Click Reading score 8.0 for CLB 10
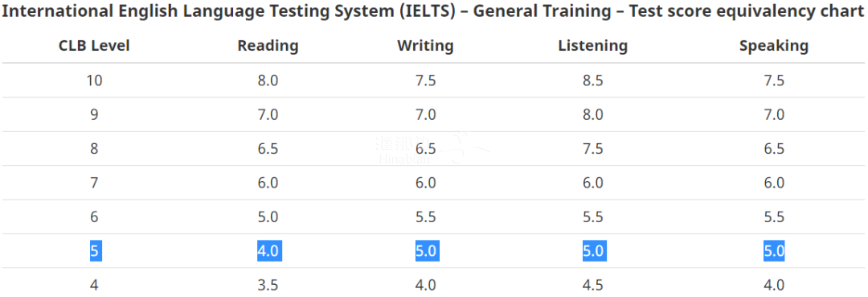This screenshot has height=297, width=868. (x=268, y=80)
